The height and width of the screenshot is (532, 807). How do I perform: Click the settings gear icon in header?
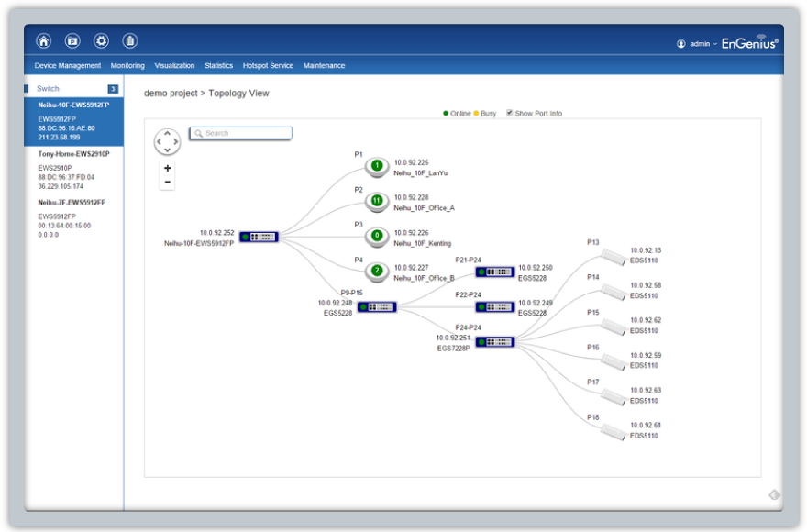(x=102, y=40)
